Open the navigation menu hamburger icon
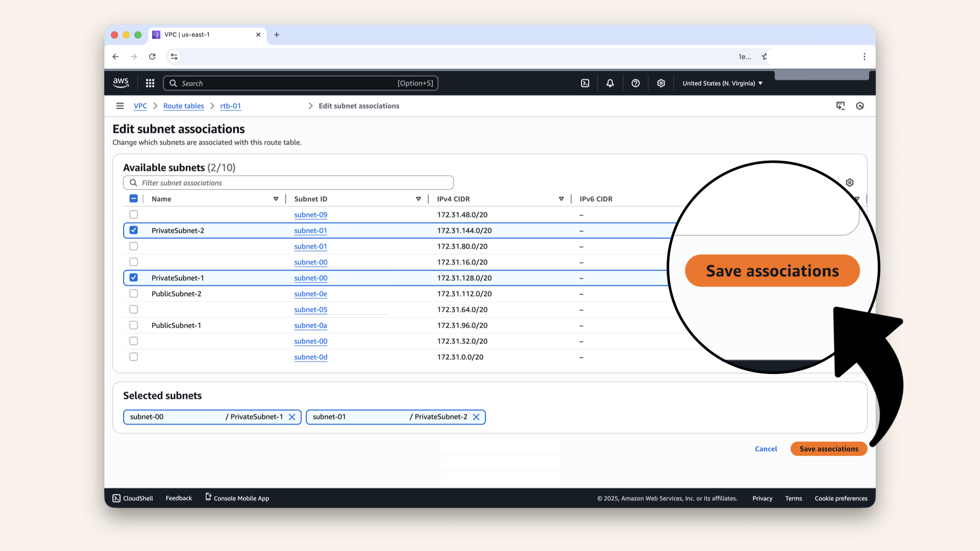The width and height of the screenshot is (980, 551). tap(120, 106)
